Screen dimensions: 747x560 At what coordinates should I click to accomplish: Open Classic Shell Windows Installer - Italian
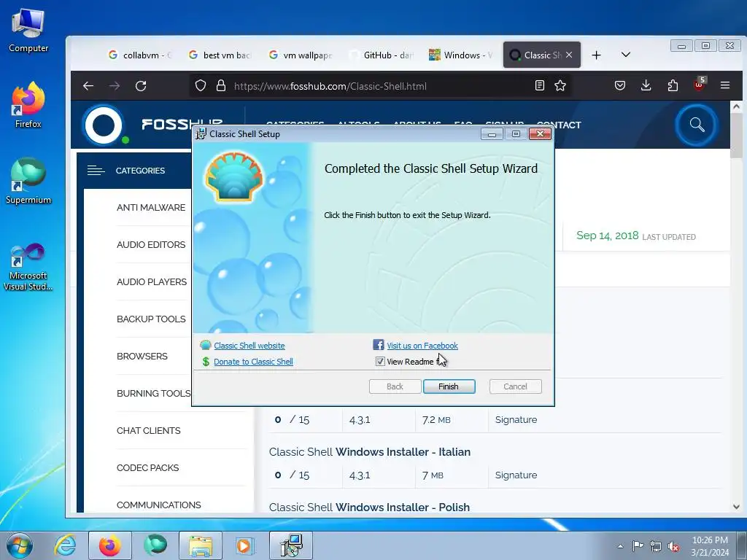(x=370, y=452)
